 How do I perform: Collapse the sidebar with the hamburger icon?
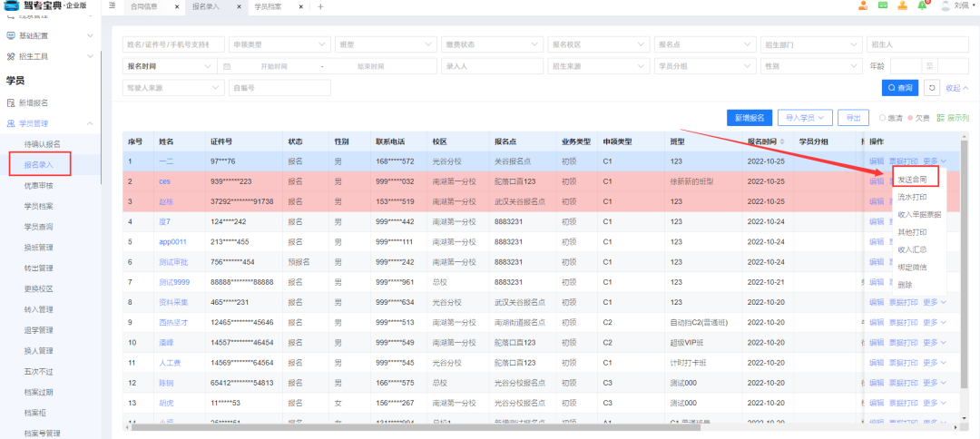tap(112, 6)
